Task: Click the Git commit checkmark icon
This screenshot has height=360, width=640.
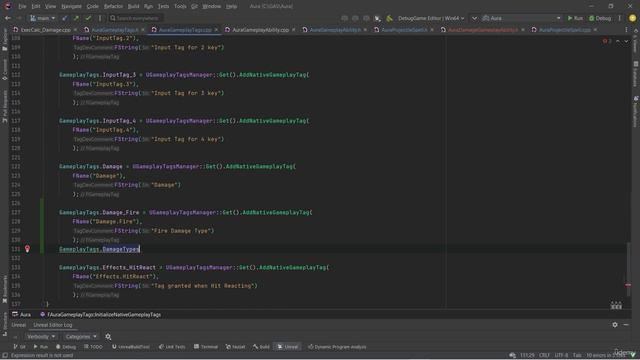Action: click(x=88, y=18)
